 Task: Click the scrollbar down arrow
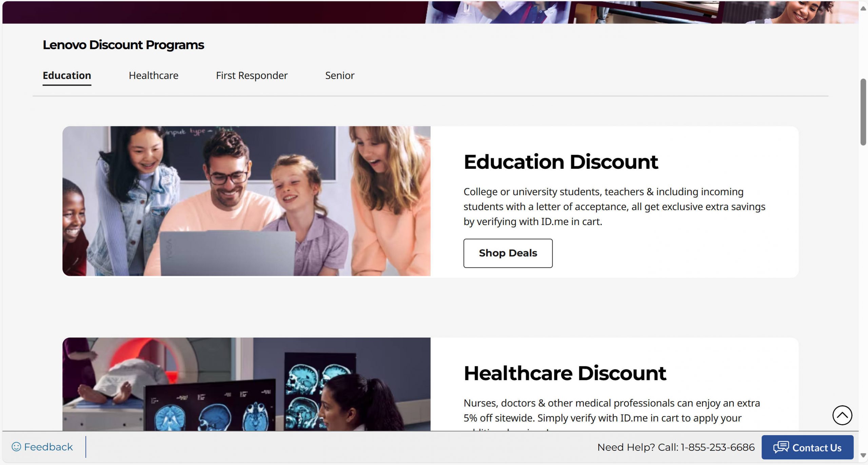coord(863,455)
